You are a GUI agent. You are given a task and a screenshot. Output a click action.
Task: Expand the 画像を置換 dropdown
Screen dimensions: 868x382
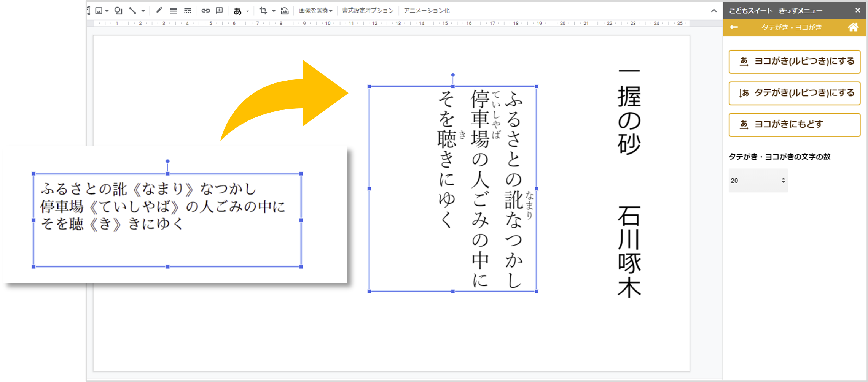pos(315,11)
